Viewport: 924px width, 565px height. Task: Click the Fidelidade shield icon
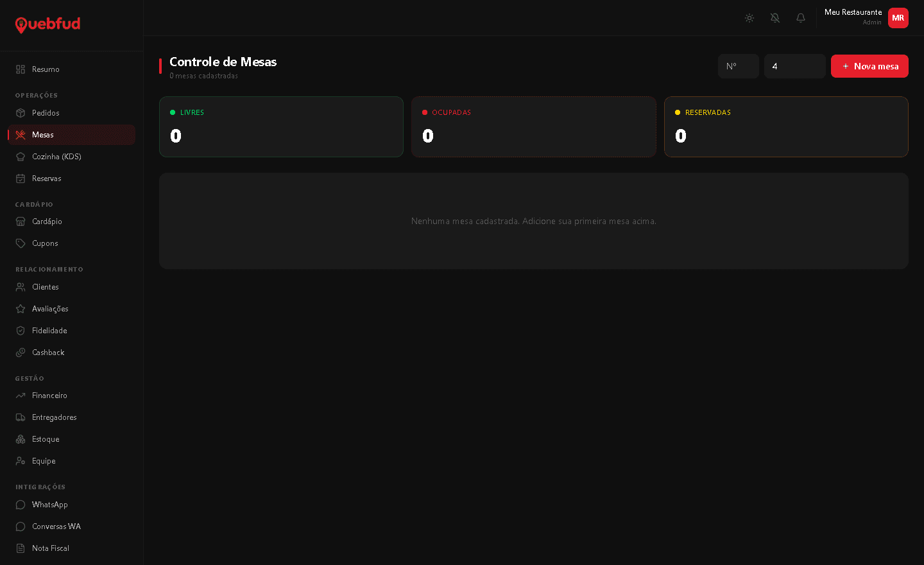coord(21,331)
